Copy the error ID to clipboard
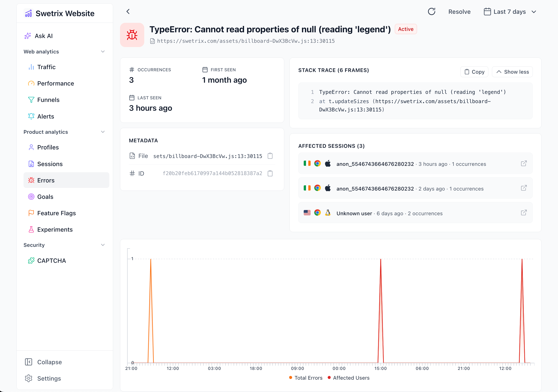558x392 pixels. 270,173
